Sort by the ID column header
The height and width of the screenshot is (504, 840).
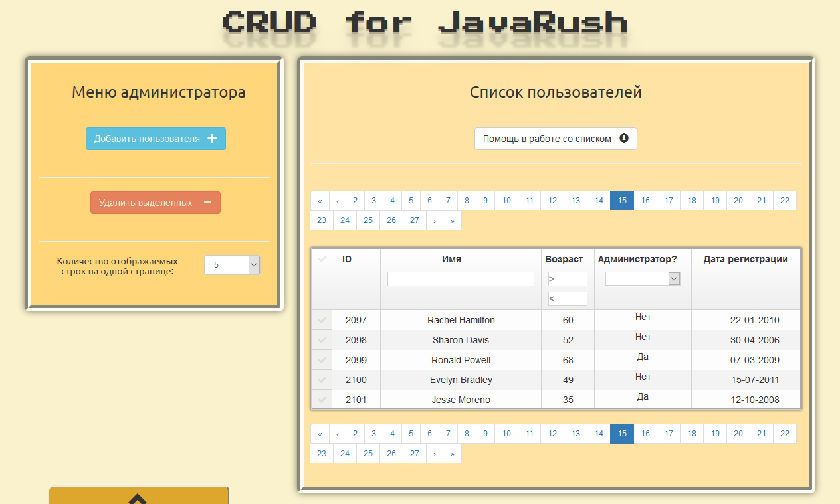(x=347, y=259)
